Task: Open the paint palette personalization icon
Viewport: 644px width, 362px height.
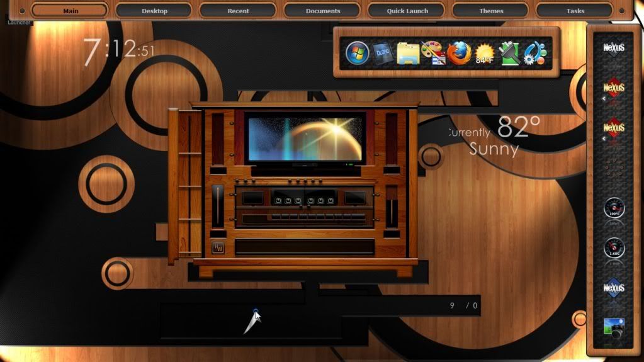Action: (433, 53)
